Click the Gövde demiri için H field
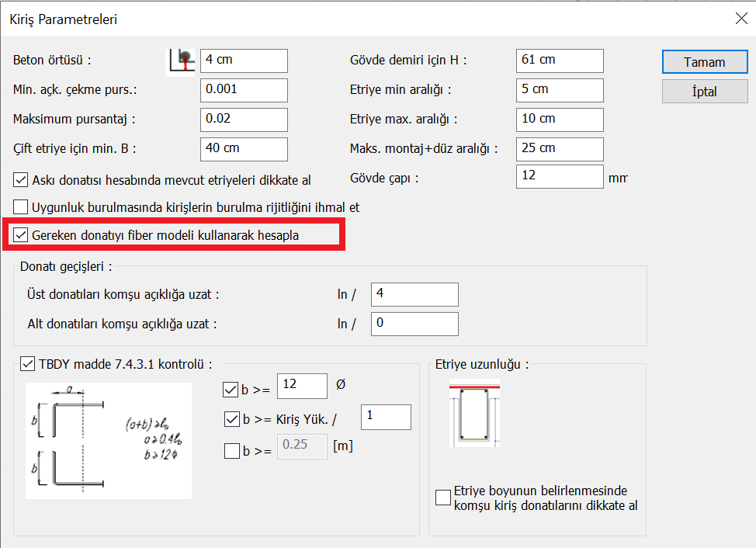Screen dimensions: 756x548 [559, 61]
